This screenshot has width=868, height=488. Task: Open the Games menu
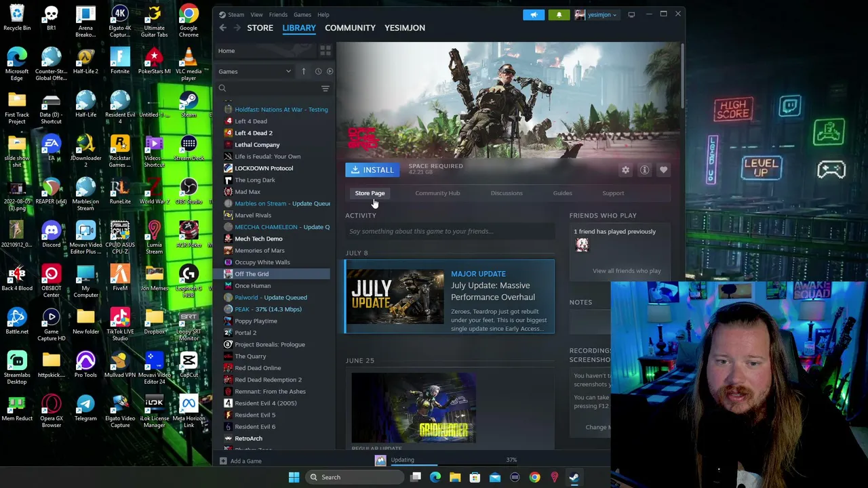tap(302, 14)
